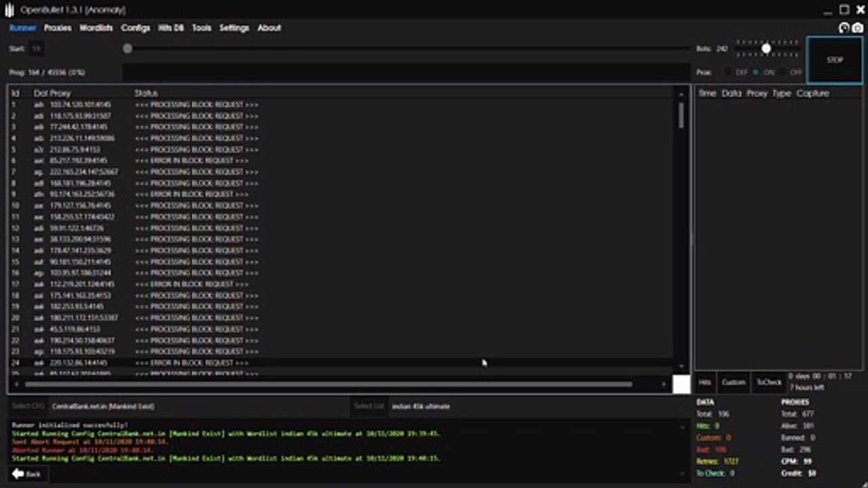This screenshot has height=488, width=868.
Task: Click the OpenBullet logo in title bar
Action: 10,9
